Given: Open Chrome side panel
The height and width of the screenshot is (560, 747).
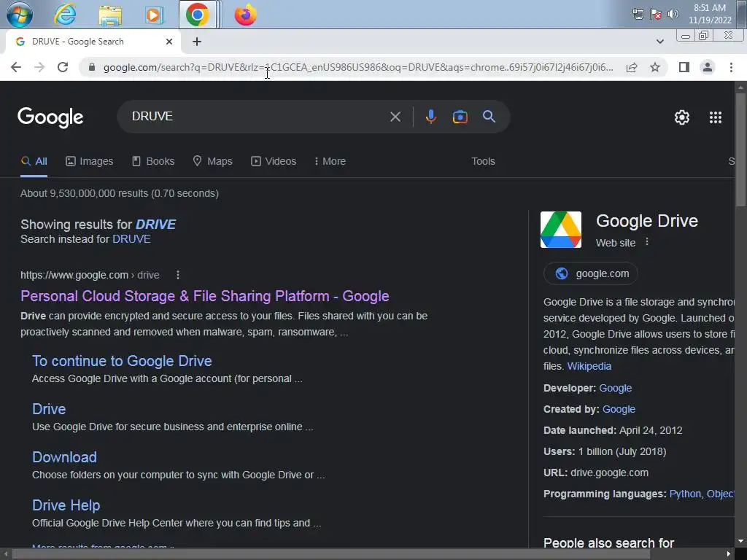Looking at the screenshot, I should (684, 67).
